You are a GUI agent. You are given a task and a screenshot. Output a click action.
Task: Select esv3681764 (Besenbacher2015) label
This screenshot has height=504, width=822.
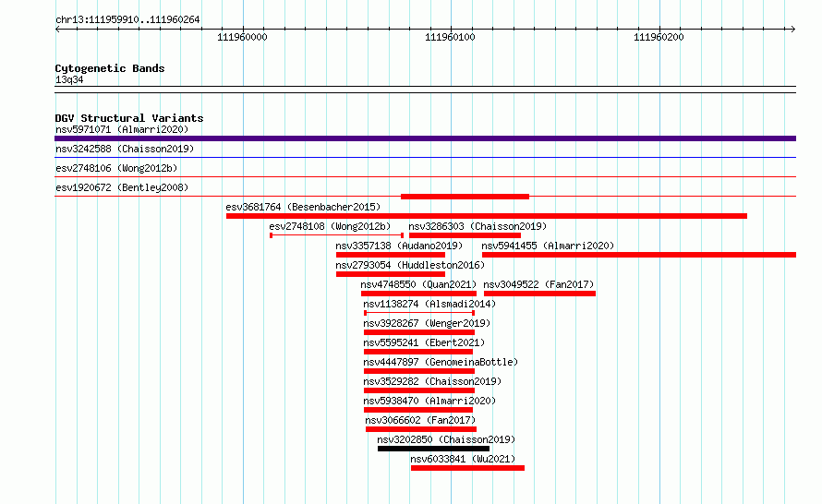tap(303, 207)
